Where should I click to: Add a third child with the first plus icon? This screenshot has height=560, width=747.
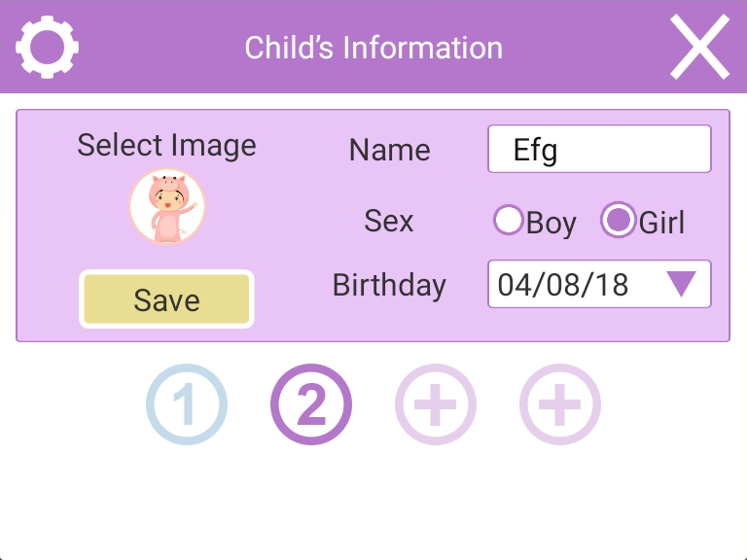pyautogui.click(x=436, y=404)
